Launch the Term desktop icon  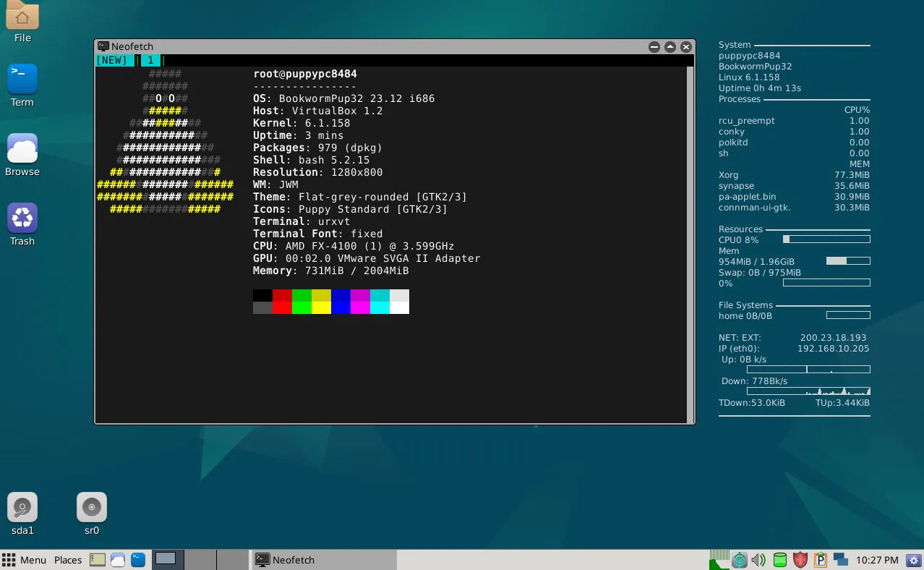coord(22,79)
